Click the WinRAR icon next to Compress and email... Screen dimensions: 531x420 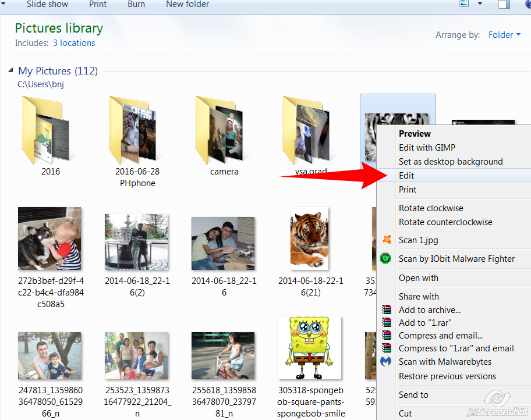pos(387,335)
